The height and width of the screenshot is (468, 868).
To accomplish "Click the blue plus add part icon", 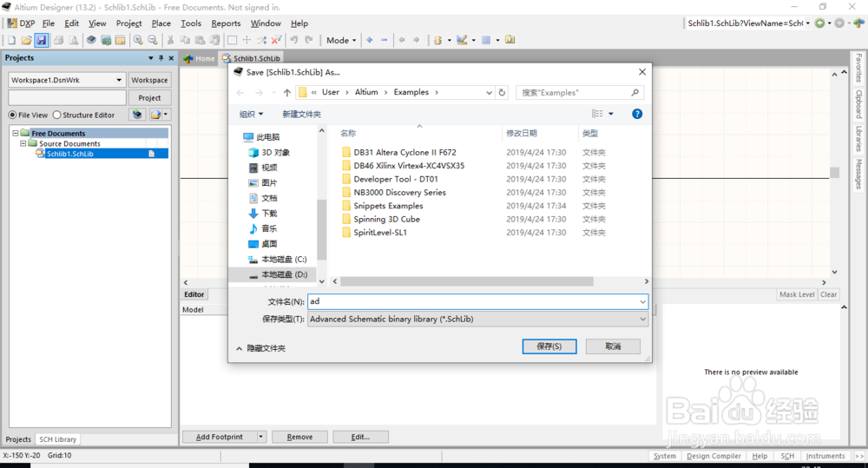I will (369, 40).
